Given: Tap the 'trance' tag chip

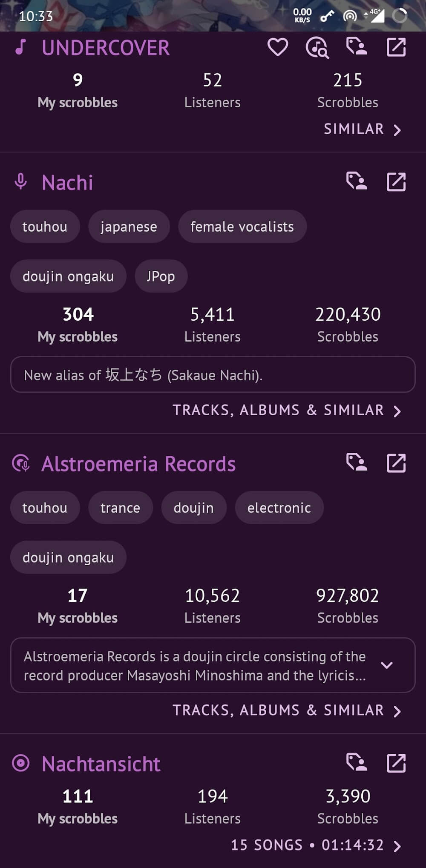Looking at the screenshot, I should click(120, 508).
